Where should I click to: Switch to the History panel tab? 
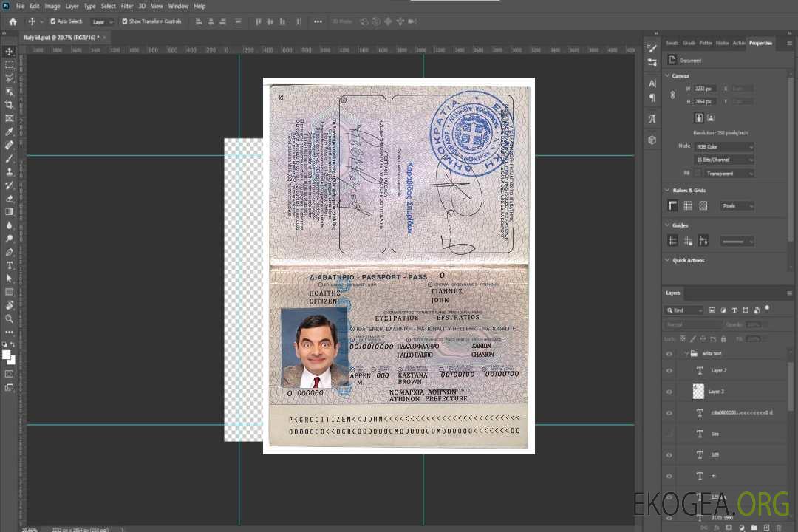(722, 44)
